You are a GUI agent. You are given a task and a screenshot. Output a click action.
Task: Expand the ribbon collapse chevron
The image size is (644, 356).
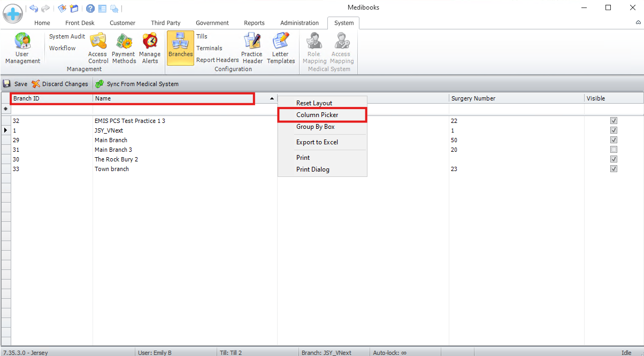[x=638, y=23]
